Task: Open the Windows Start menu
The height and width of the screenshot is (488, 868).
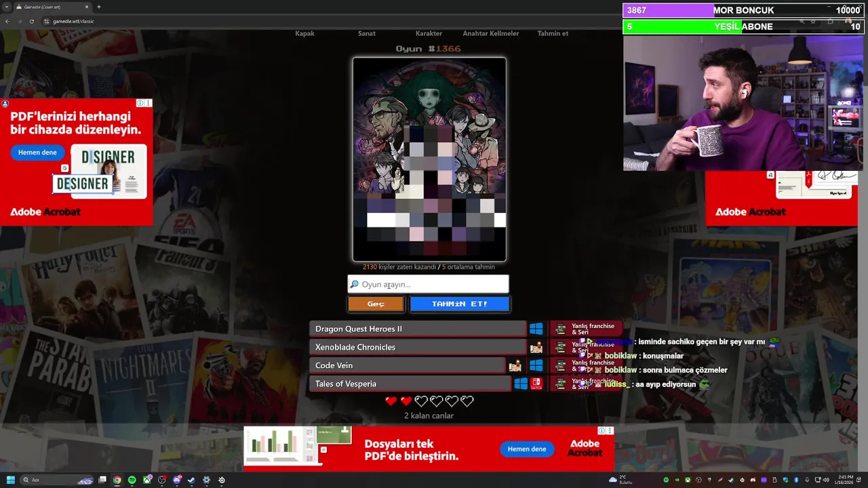Action: [x=11, y=480]
